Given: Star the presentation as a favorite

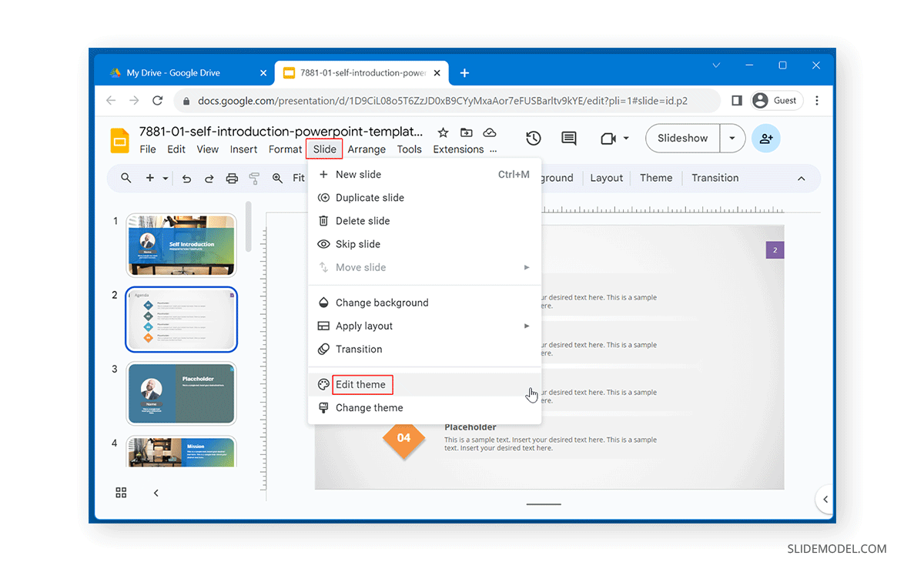Looking at the screenshot, I should (x=443, y=132).
